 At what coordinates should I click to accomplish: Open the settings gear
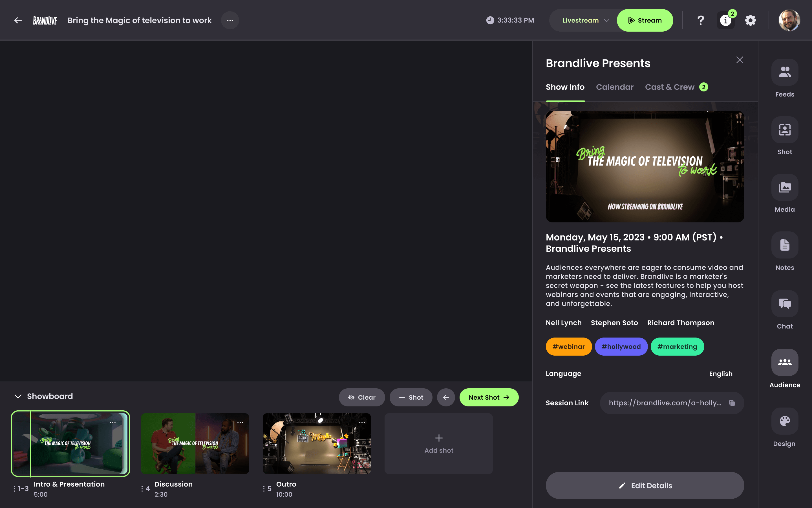click(x=750, y=21)
